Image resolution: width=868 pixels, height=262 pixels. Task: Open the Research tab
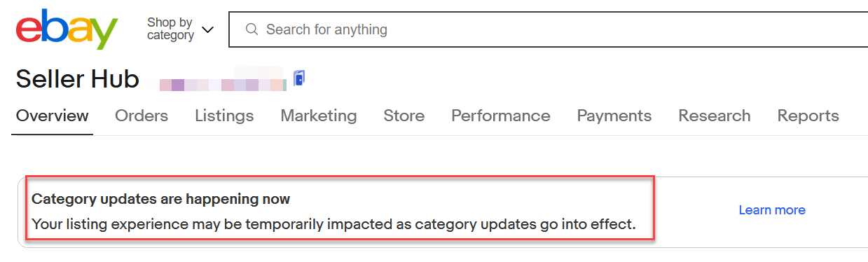pos(715,116)
